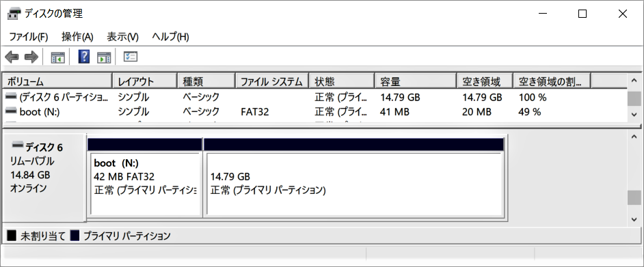Maximize the ディスクの管理 window
The image size is (644, 267).
tap(582, 14)
